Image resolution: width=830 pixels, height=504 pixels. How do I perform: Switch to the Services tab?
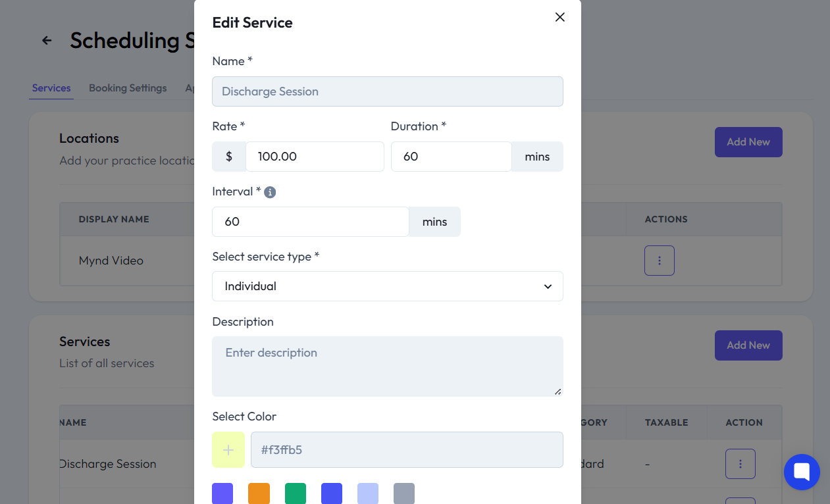(x=51, y=88)
